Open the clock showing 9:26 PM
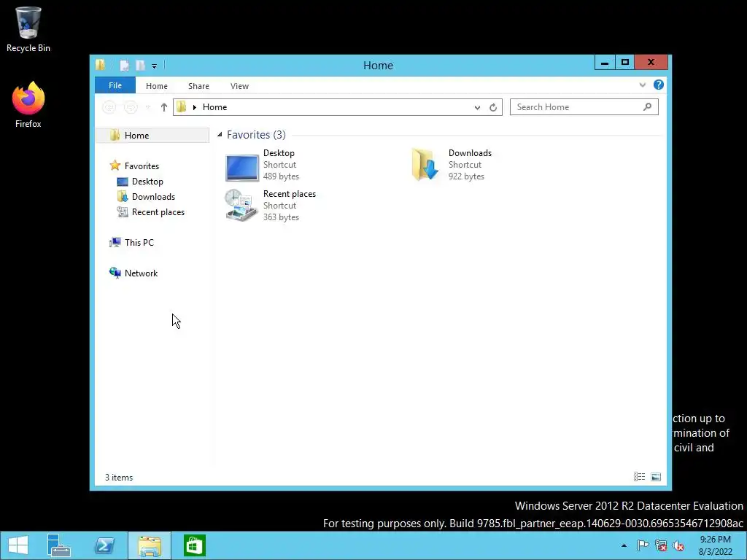 click(715, 545)
